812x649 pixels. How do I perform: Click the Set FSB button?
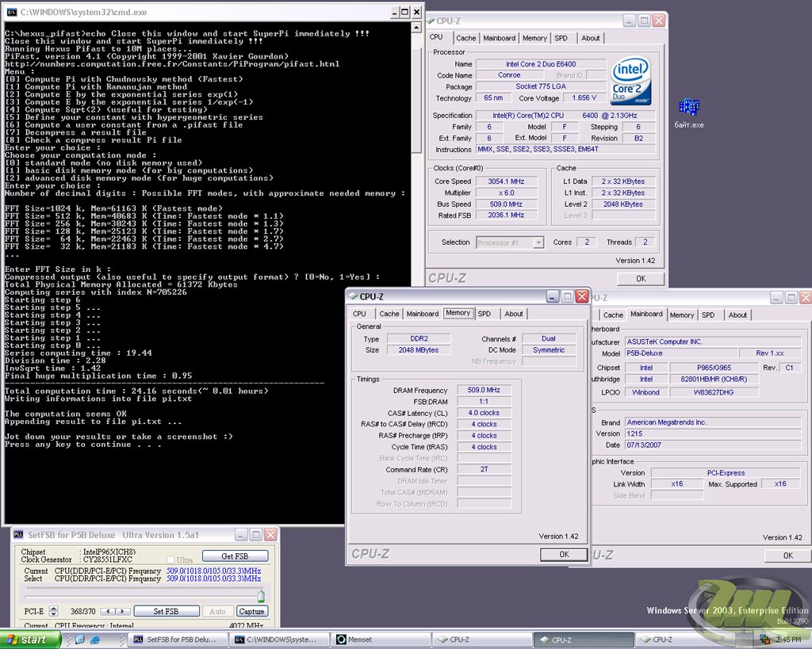pyautogui.click(x=167, y=611)
